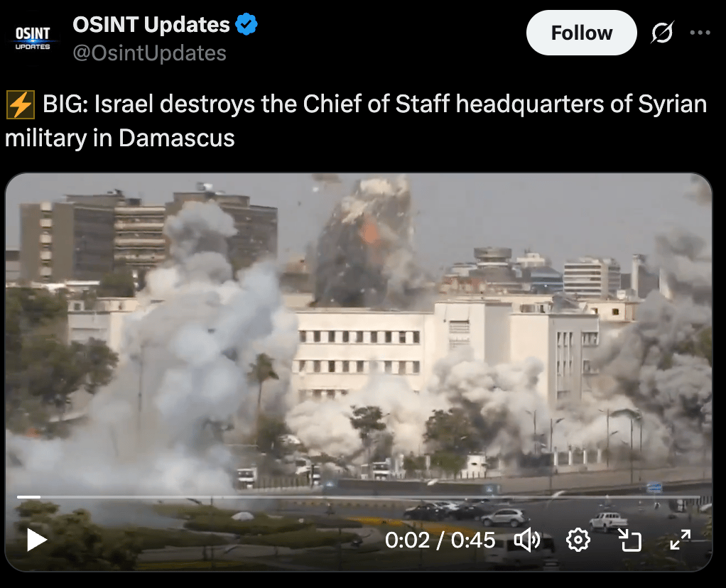726x588 pixels.
Task: Open the OSINT Updates profile avatar
Action: click(x=33, y=38)
